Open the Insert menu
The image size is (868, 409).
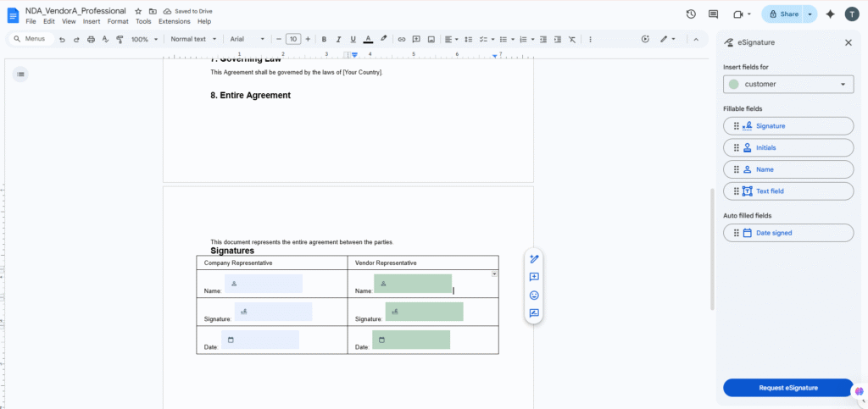92,21
